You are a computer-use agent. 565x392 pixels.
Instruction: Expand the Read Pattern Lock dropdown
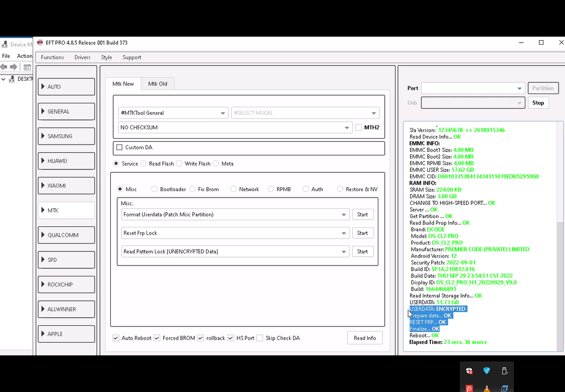pos(235,251)
